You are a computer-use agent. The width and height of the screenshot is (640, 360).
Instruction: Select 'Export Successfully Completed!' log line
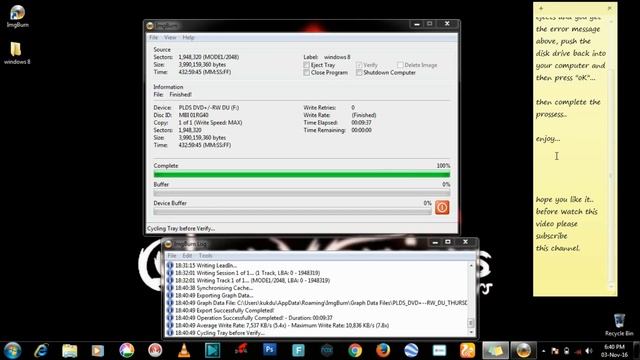click(x=220, y=310)
